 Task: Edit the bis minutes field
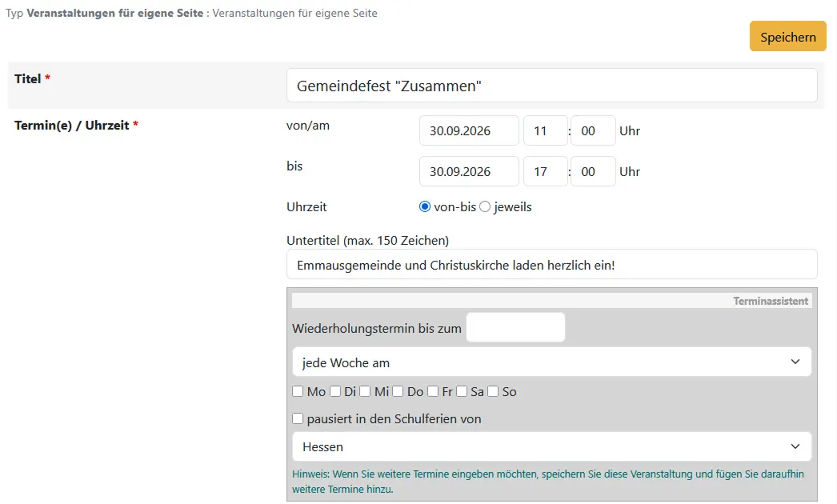click(593, 171)
